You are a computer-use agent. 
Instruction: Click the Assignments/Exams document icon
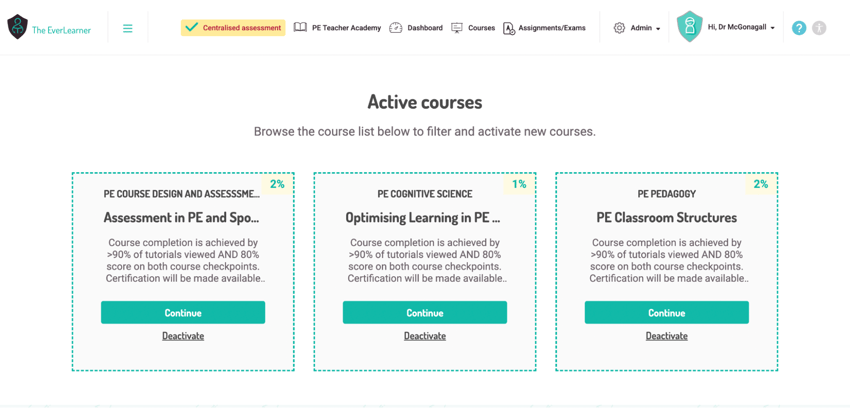(x=508, y=28)
